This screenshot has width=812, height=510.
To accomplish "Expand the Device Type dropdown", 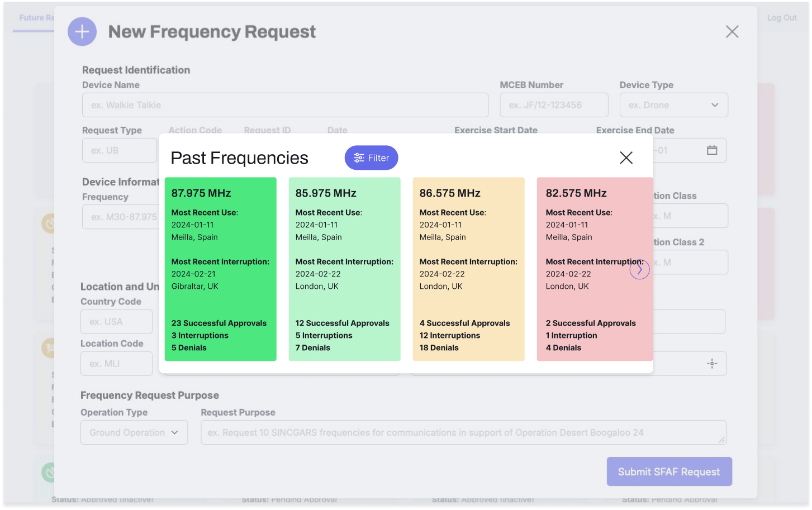I will 673,105.
